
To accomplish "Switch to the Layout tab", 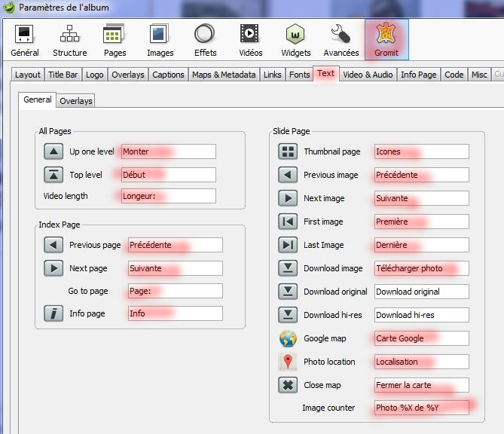I will (x=28, y=75).
